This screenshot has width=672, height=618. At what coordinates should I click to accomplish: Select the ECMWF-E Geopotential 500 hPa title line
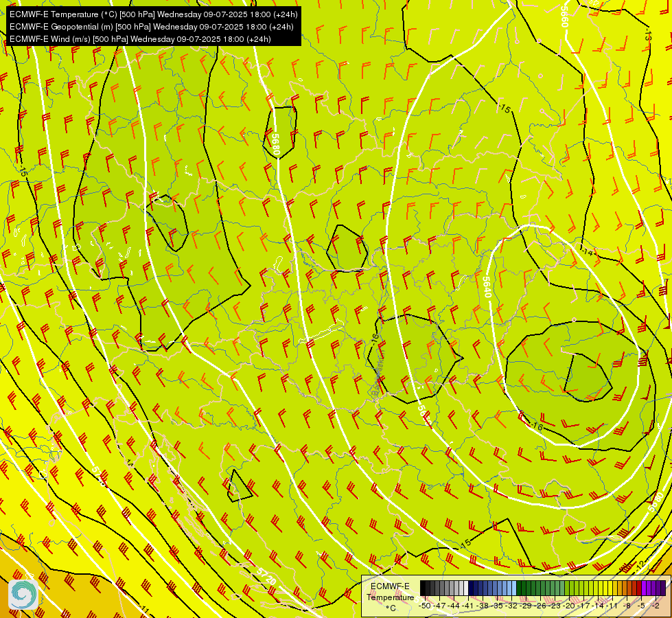click(151, 27)
